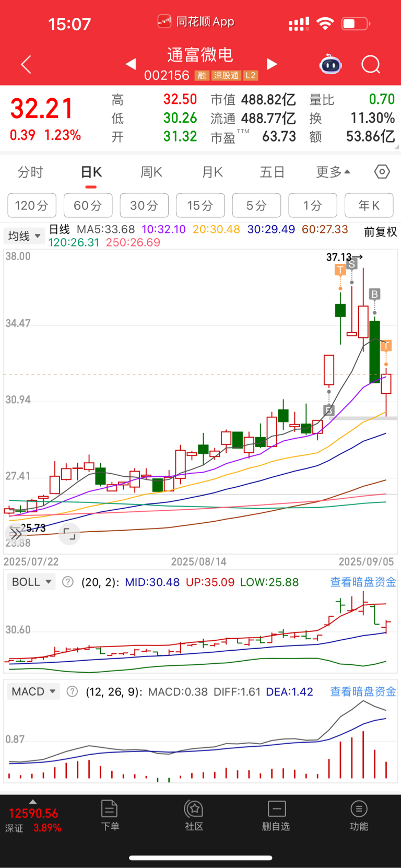Tap the fullscreen corner-bracket icon on chart

click(69, 534)
